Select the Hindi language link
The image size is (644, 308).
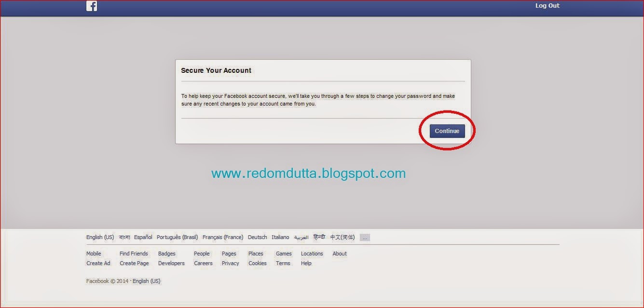[319, 237]
